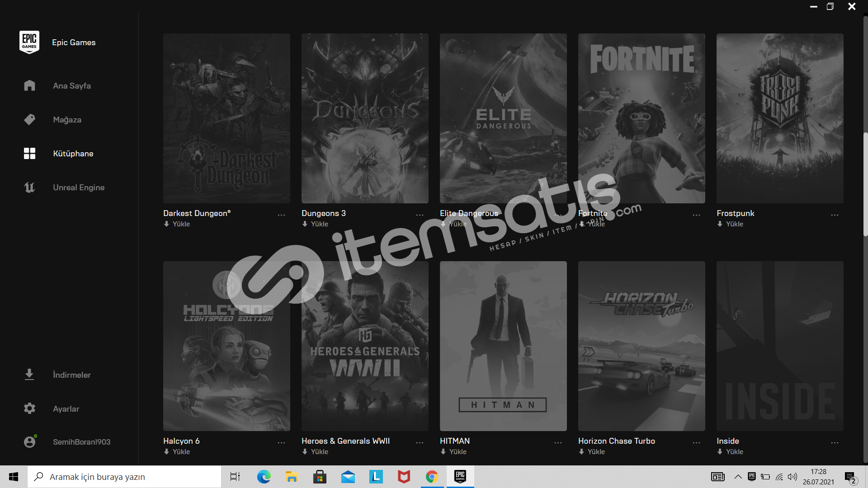This screenshot has height=488, width=868.
Task: Open Mağaza store tag icon
Action: [x=29, y=119]
